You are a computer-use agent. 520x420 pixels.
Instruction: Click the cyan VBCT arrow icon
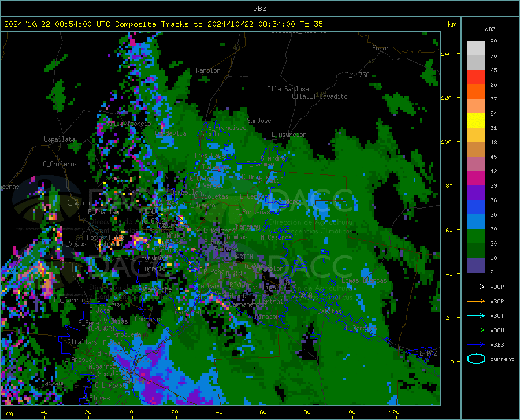pyautogui.click(x=476, y=315)
